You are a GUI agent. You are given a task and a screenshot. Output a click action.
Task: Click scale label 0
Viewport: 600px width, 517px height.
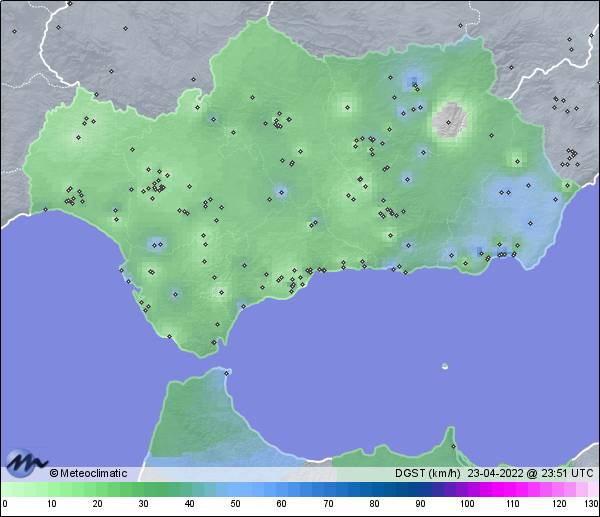(x=5, y=504)
